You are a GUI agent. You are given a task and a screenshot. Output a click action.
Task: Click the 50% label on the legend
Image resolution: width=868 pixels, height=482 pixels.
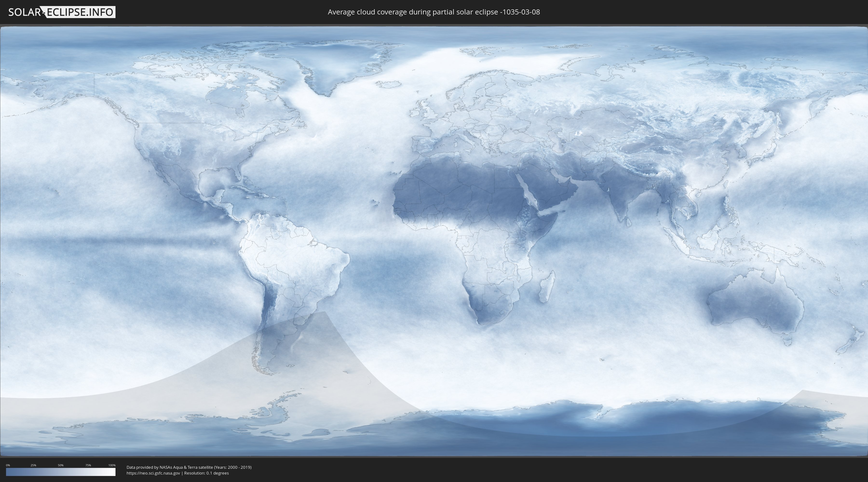[x=61, y=465]
